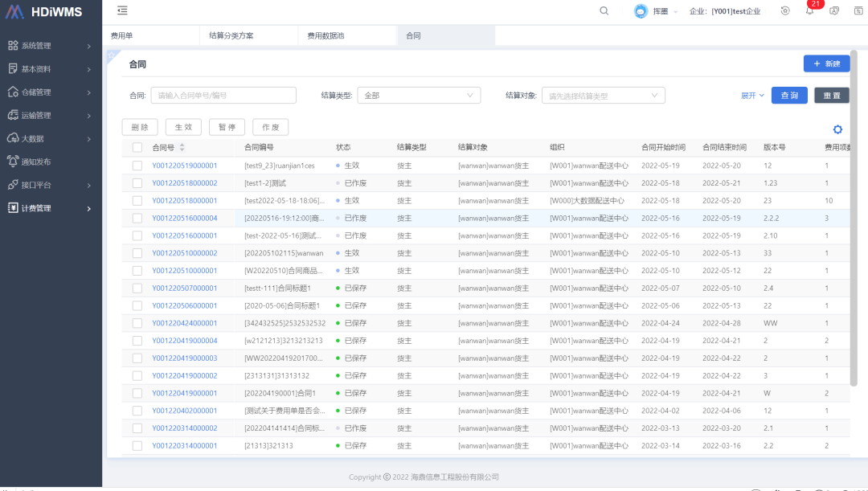Screen dimensions: 868x491
Task: Check the row for Y001220519000001
Action: click(137, 166)
